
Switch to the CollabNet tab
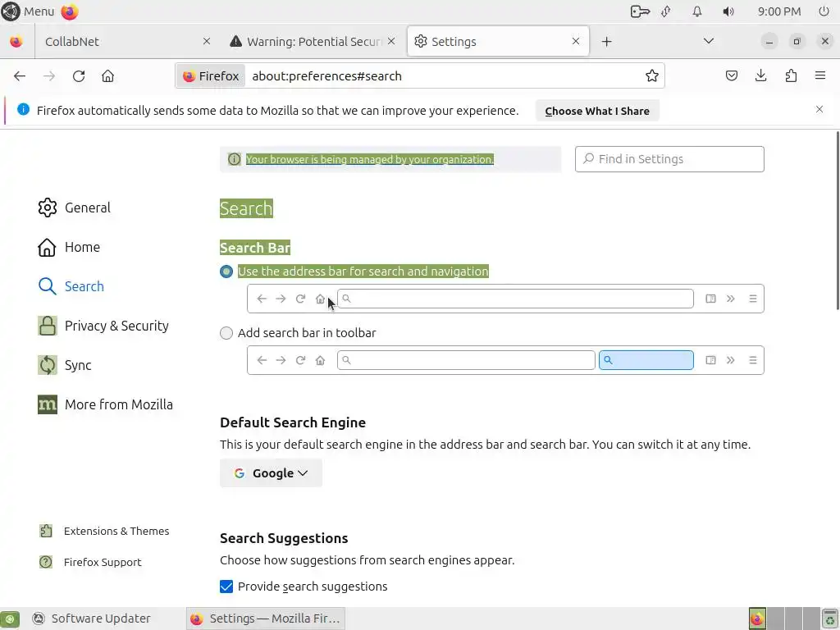click(x=107, y=41)
